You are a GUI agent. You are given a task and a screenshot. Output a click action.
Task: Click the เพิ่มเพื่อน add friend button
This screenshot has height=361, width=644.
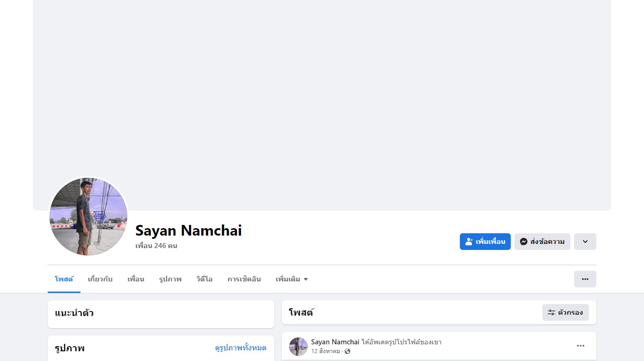tap(485, 242)
